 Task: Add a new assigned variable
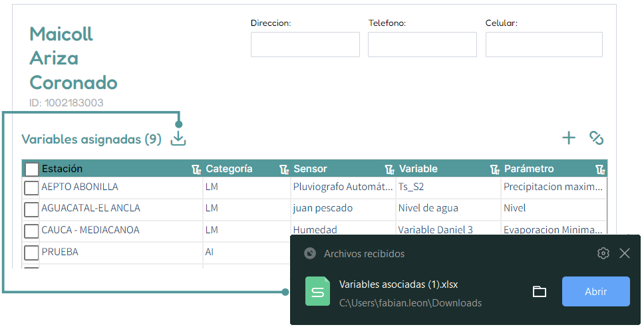pyautogui.click(x=569, y=138)
